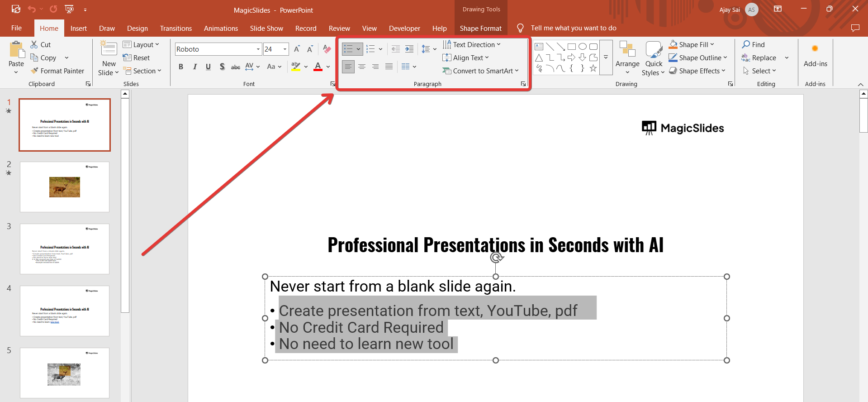Click the Strikethrough abc icon
This screenshot has width=868, height=402.
coord(236,67)
